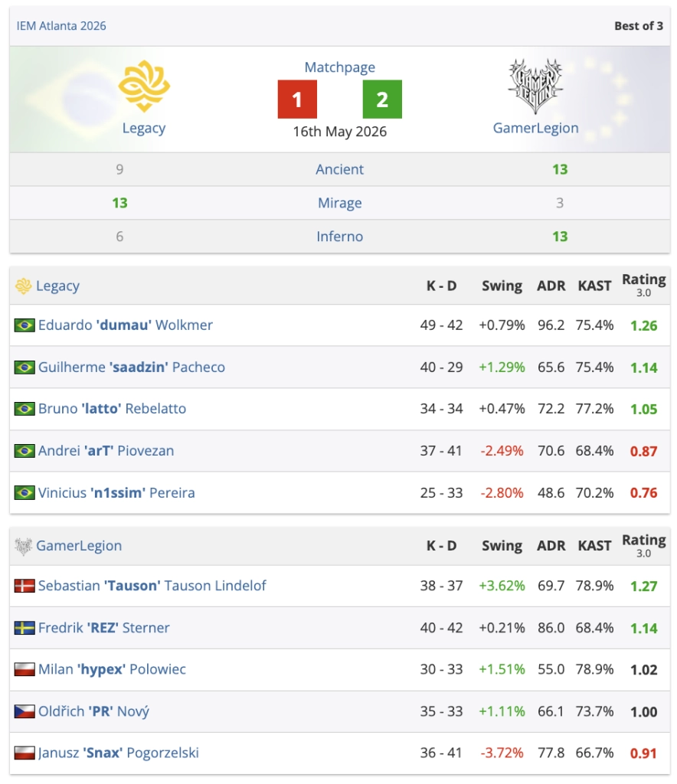Image resolution: width=677 pixels, height=784 pixels.
Task: Click the Polish flag beside Snax
Action: click(x=25, y=753)
